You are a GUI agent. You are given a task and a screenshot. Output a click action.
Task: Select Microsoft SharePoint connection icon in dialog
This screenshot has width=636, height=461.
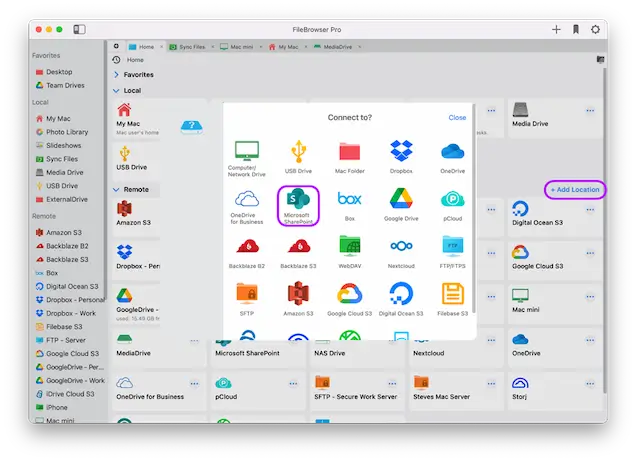298,206
